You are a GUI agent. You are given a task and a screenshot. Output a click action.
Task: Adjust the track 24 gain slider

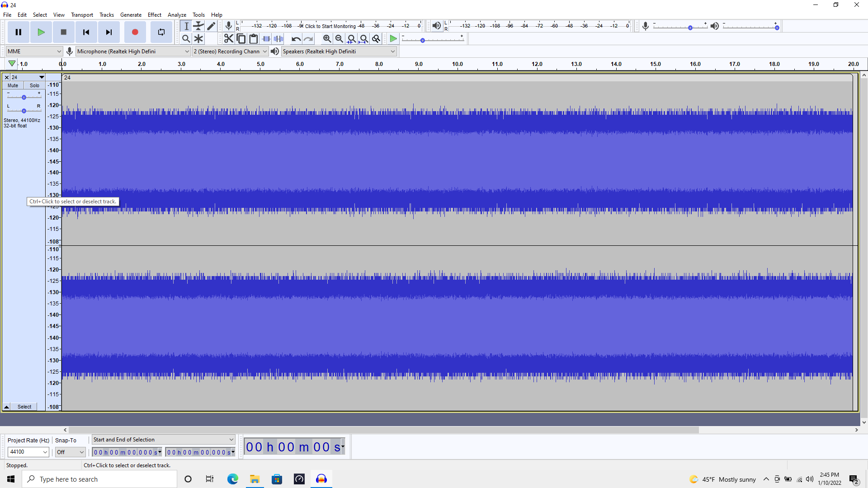(x=24, y=97)
